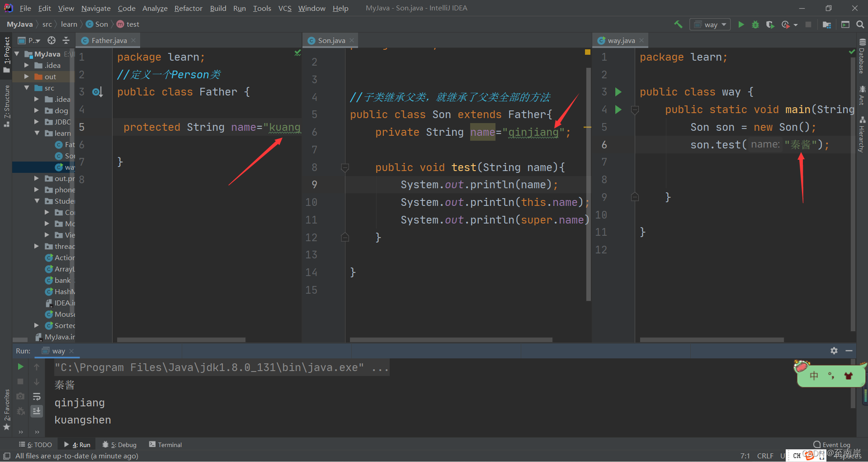
Task: Close the 'way' Run tab
Action: tap(71, 351)
